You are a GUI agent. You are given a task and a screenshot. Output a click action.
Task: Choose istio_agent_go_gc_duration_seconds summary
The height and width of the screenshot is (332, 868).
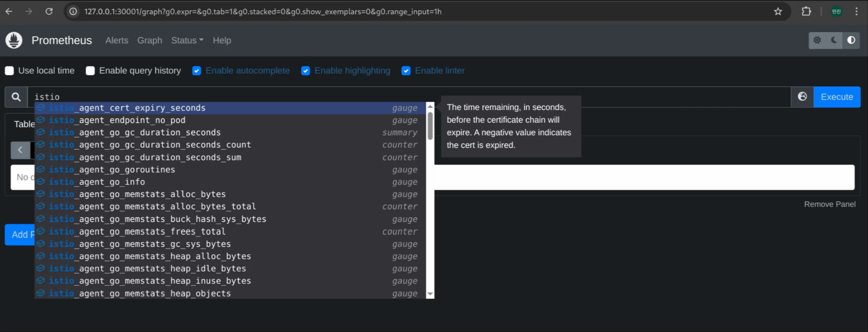[230, 132]
